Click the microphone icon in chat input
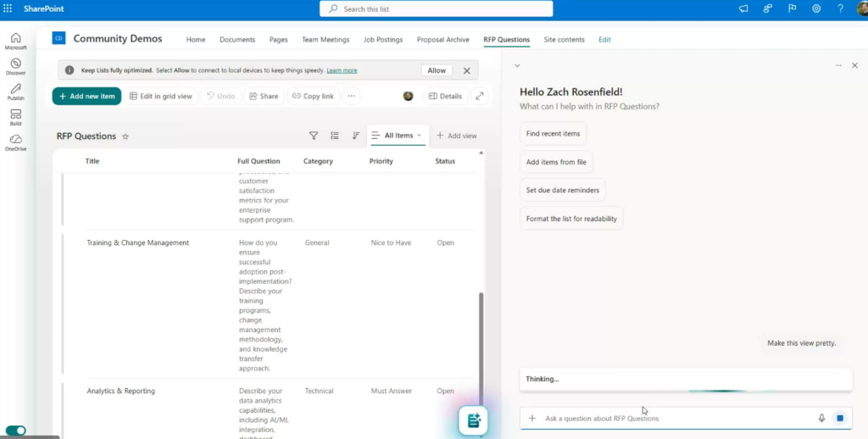 (821, 418)
